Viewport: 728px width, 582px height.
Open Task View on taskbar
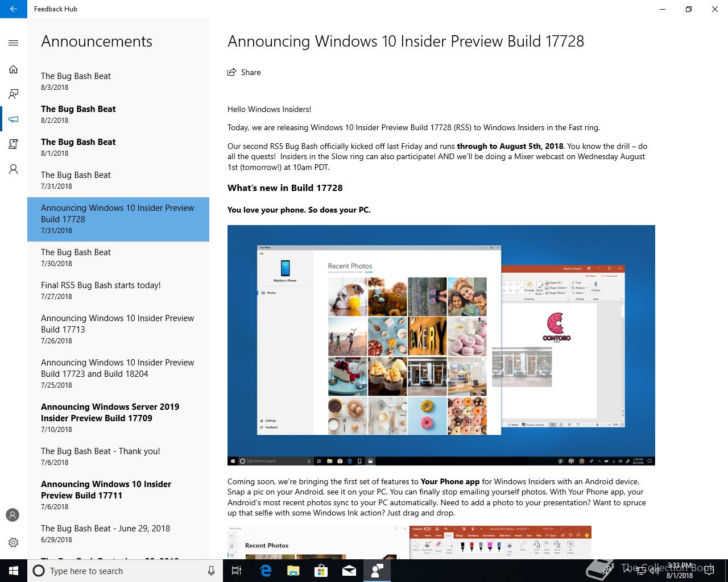[237, 571]
